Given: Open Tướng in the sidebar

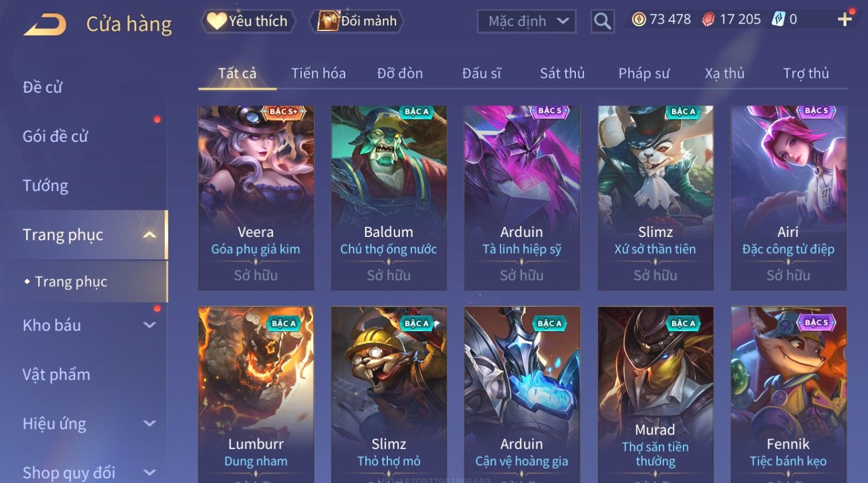Looking at the screenshot, I should tap(46, 186).
